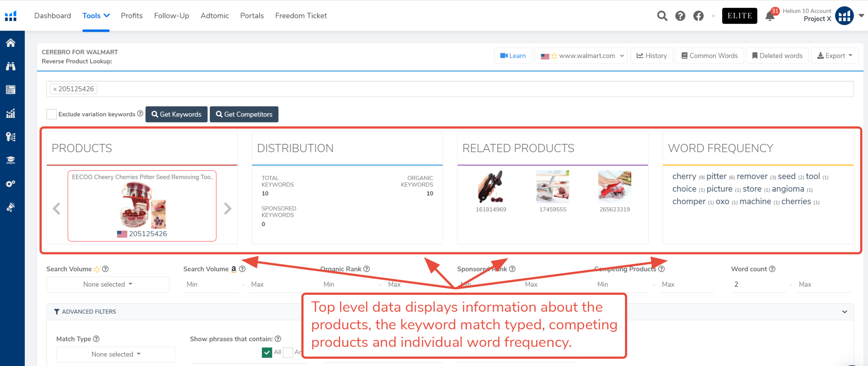
Task: Click the Get Competitors button
Action: click(x=244, y=114)
